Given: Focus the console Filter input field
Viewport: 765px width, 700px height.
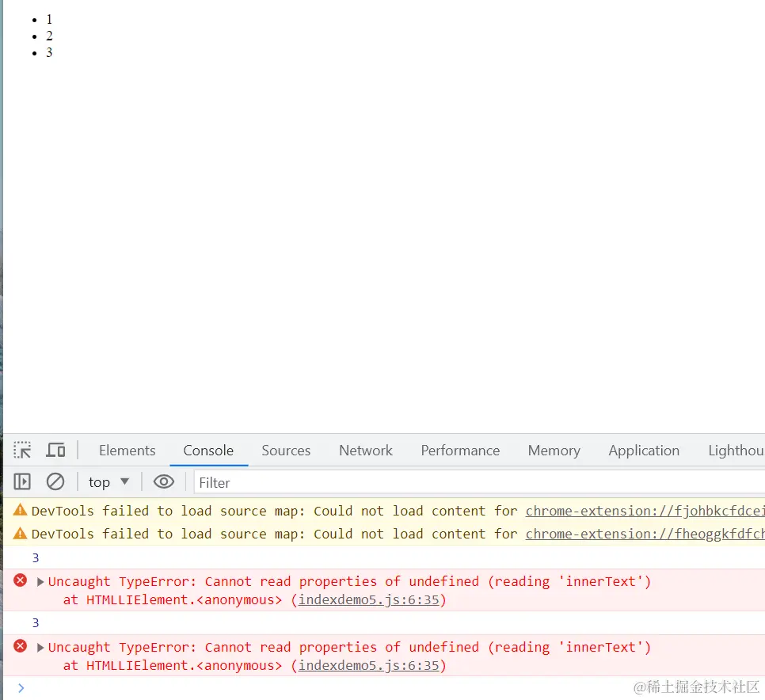Looking at the screenshot, I should [479, 482].
